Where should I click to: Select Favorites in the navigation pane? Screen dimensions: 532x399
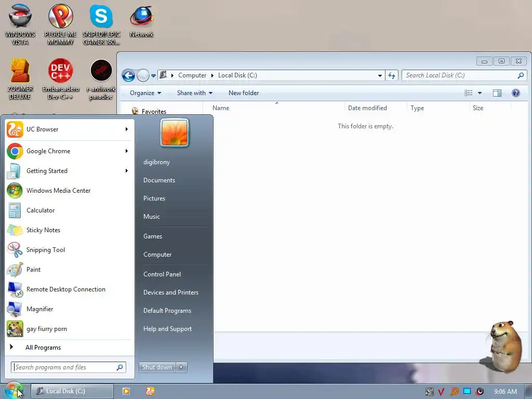tap(154, 111)
